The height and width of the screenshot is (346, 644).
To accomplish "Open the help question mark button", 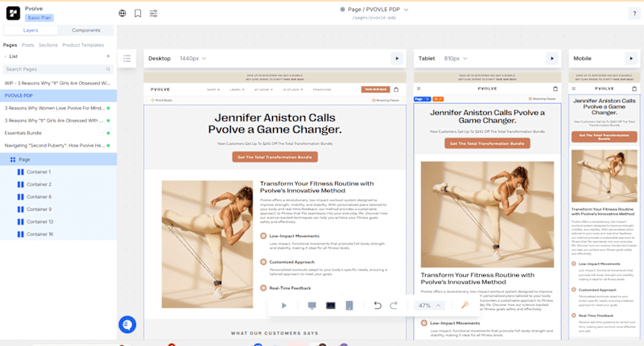I will [x=634, y=14].
